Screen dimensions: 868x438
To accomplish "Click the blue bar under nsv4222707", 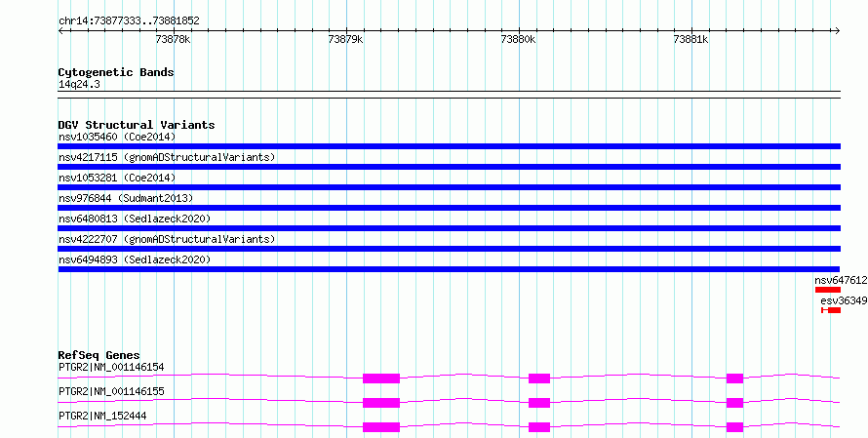I will click(449, 249).
